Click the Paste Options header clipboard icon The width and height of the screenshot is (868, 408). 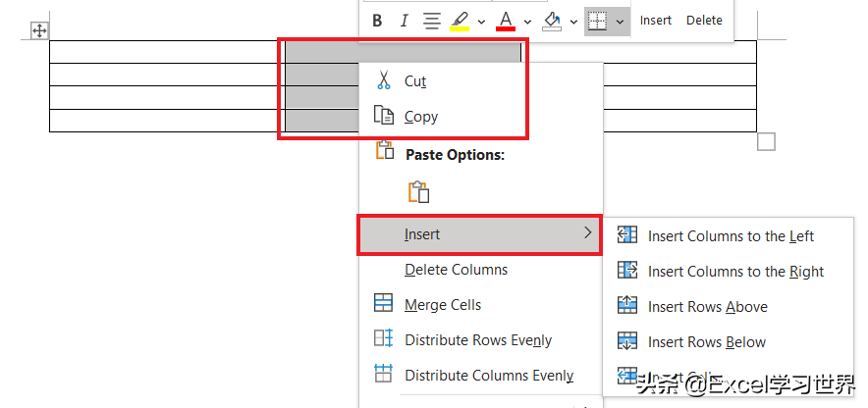(385, 150)
